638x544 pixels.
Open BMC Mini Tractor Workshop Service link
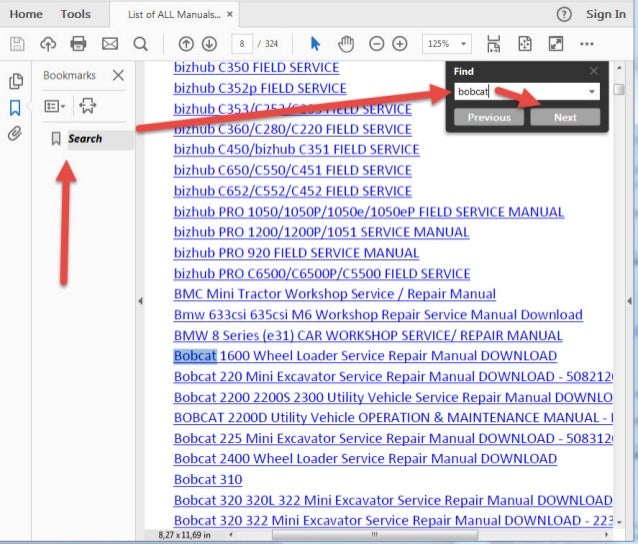(335, 294)
